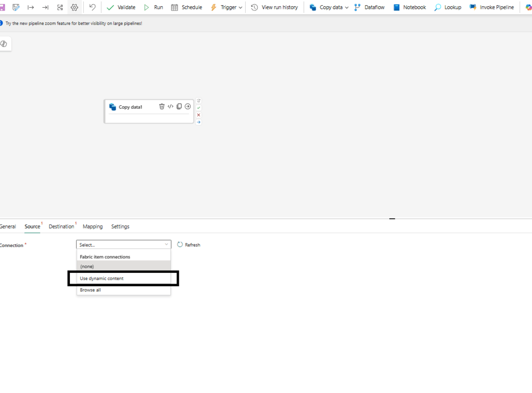The height and width of the screenshot is (393, 532).
Task: Click the start-bar arrow toolbar icon
Action: coord(30,7)
